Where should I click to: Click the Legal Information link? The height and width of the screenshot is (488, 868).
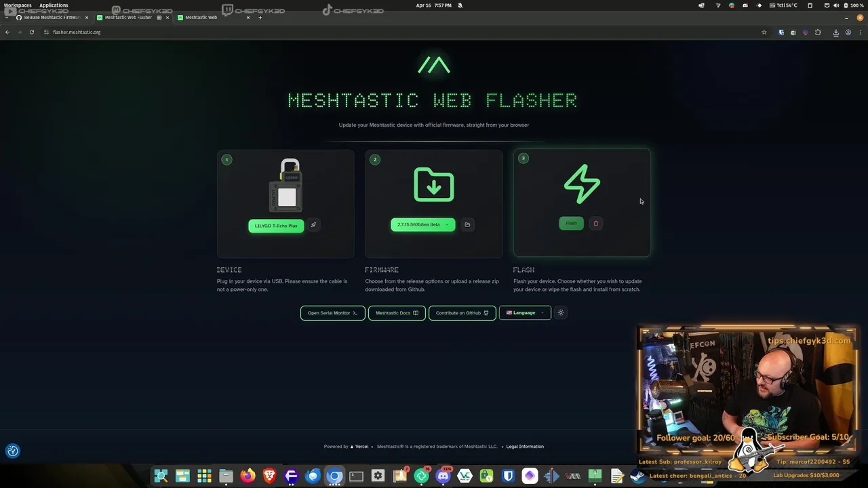coord(525,447)
